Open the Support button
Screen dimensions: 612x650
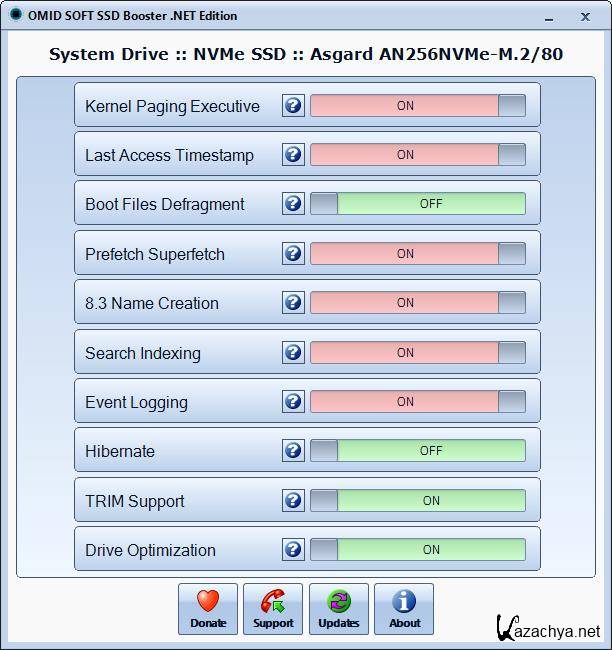tap(273, 609)
